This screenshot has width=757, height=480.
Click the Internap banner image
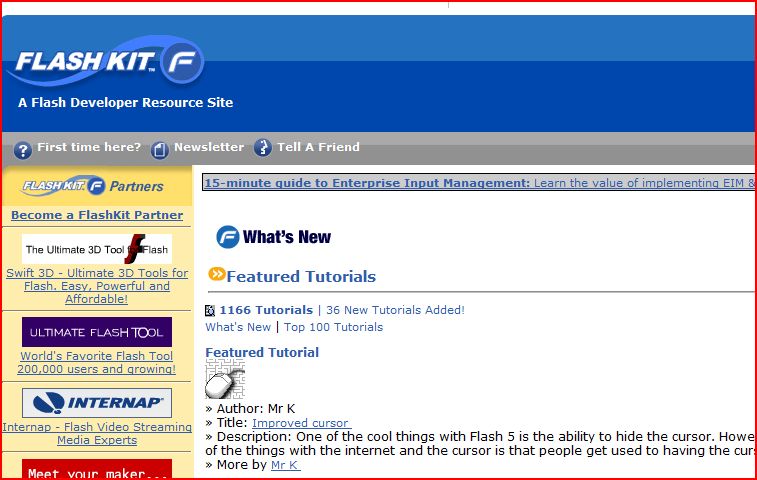coord(97,403)
